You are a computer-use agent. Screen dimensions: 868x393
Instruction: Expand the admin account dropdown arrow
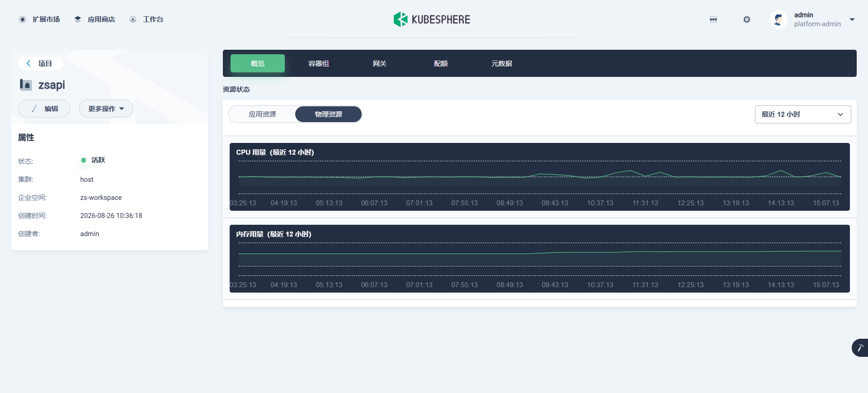click(852, 19)
